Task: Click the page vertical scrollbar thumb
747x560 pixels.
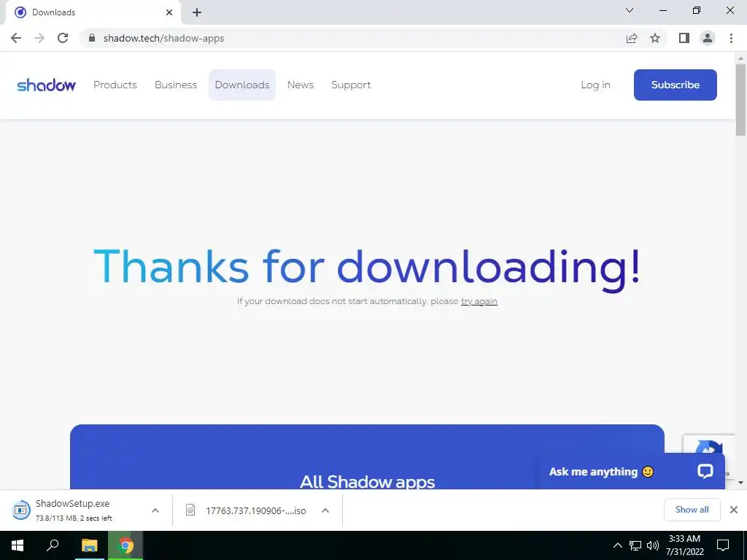Action: [x=741, y=99]
